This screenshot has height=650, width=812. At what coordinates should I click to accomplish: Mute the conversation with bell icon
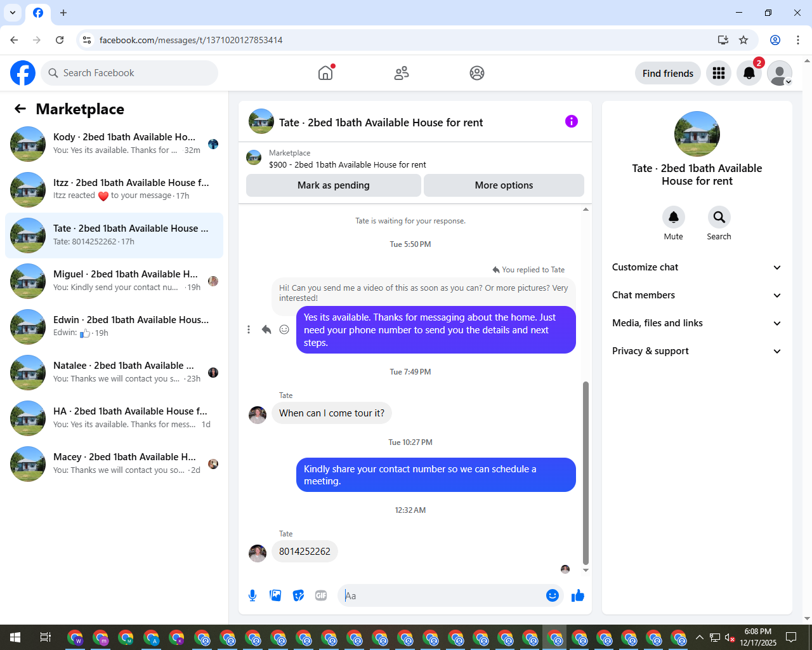674,217
